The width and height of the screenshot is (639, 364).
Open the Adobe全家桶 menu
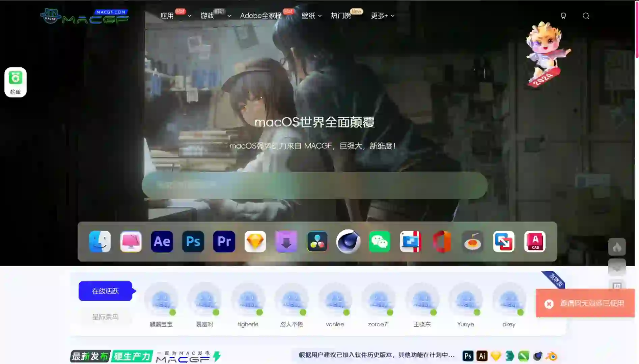261,16
